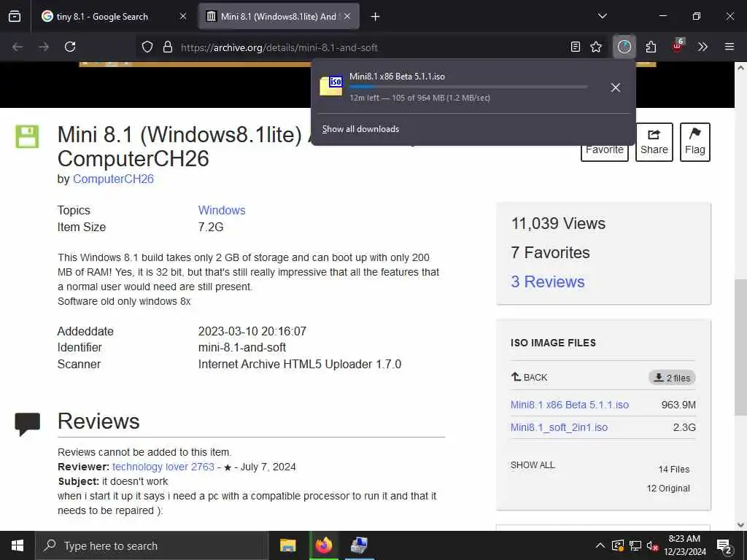Click Show all downloads
Screen dimensions: 747x560
click(x=360, y=129)
